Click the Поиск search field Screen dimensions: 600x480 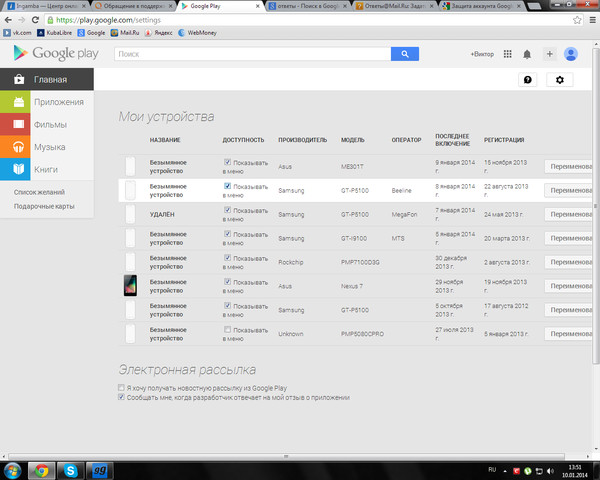pyautogui.click(x=252, y=54)
